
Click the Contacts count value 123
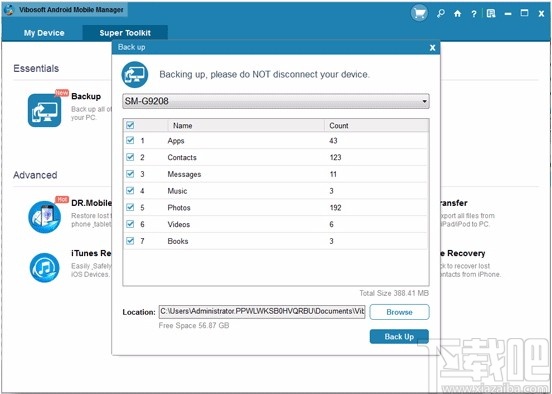(335, 157)
